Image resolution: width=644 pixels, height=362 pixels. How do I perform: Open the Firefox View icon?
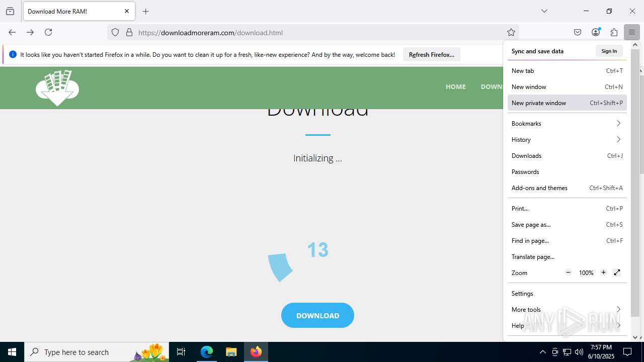click(10, 11)
